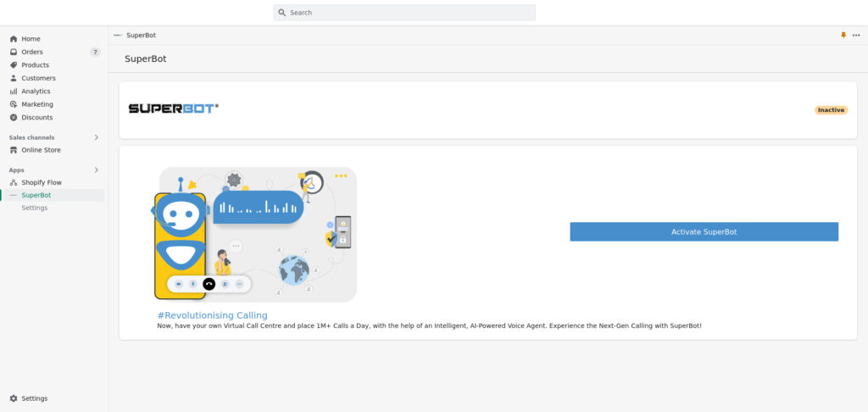
Task: Click the Home house icon in sidebar
Action: (x=14, y=39)
